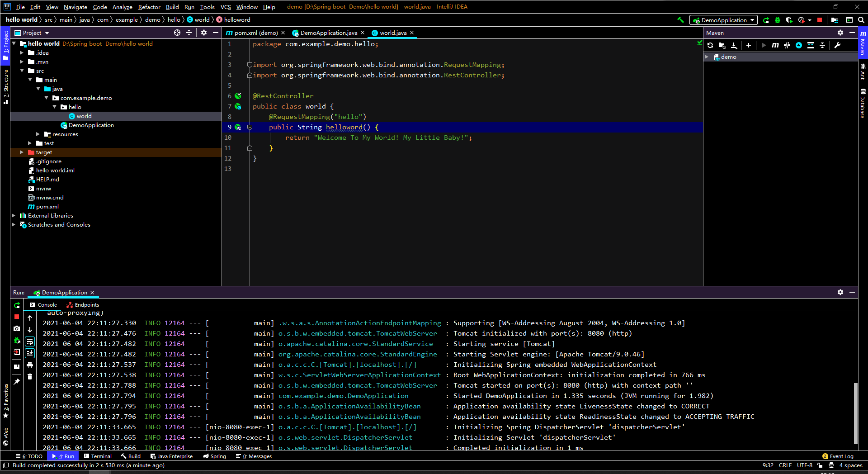This screenshot has height=474, width=868.
Task: Start debugging with the green bug icon
Action: [778, 20]
